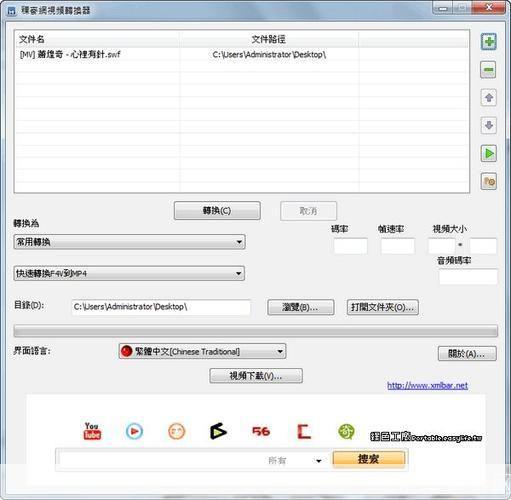Click the 打開文件夾(O)... button
The width and height of the screenshot is (511, 500).
(383, 307)
